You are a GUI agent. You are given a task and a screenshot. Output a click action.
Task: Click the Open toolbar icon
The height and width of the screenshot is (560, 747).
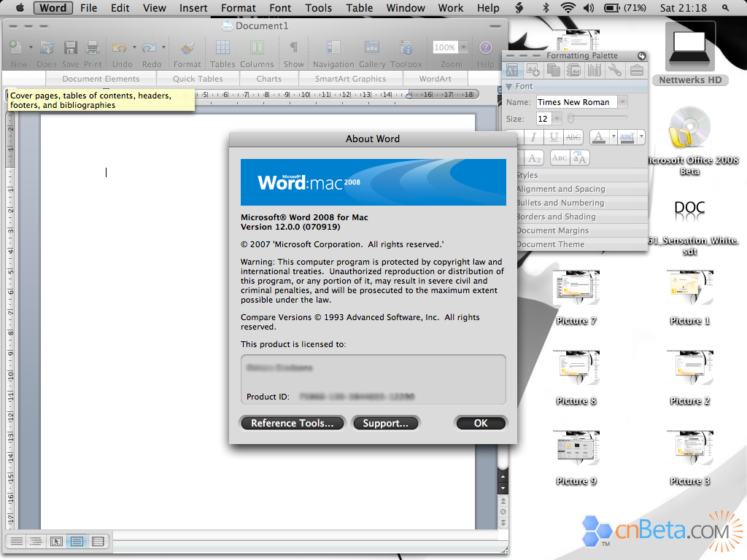pyautogui.click(x=46, y=47)
